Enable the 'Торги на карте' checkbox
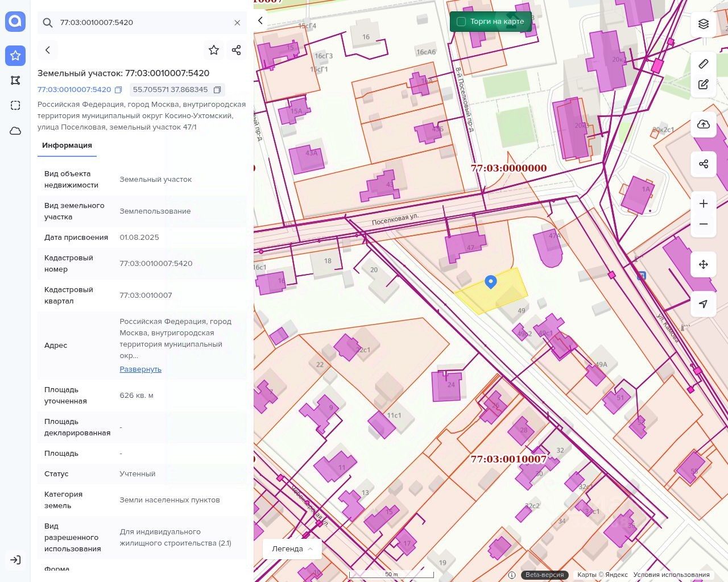This screenshot has width=728, height=582. point(461,22)
